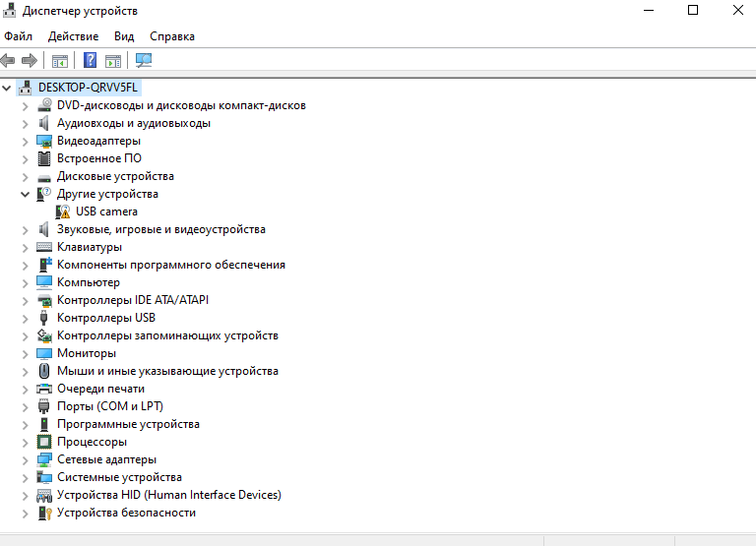Open the Справка menu
The width and height of the screenshot is (756, 546).
point(172,36)
